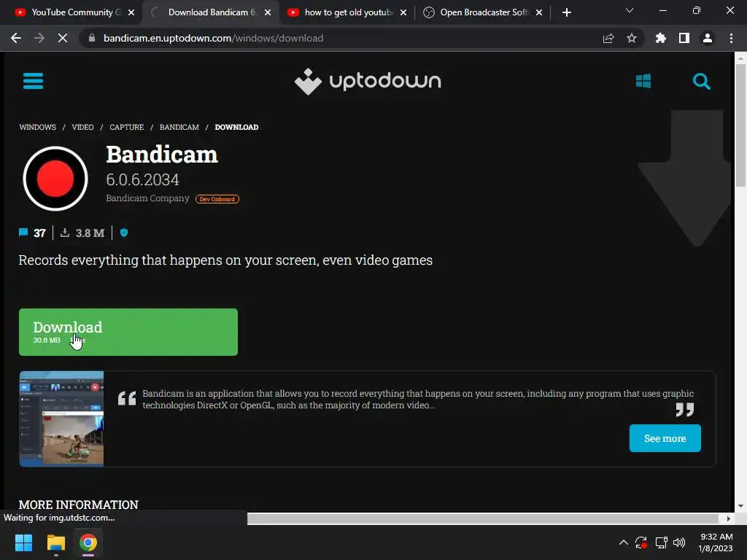This screenshot has height=560, width=747.
Task: Open the tab search dropdown
Action: click(630, 10)
